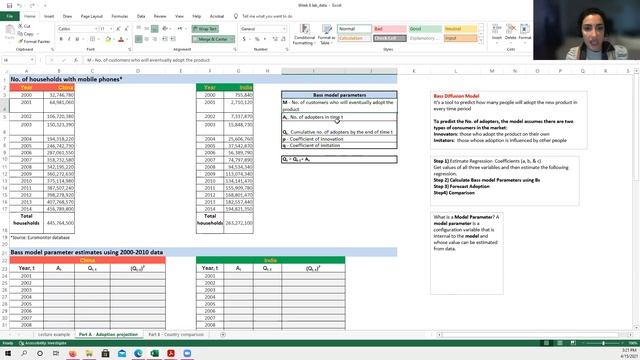Viewport: 640px width, 360px height.
Task: Open Part B - Country comparison sheet
Action: pyautogui.click(x=176, y=335)
